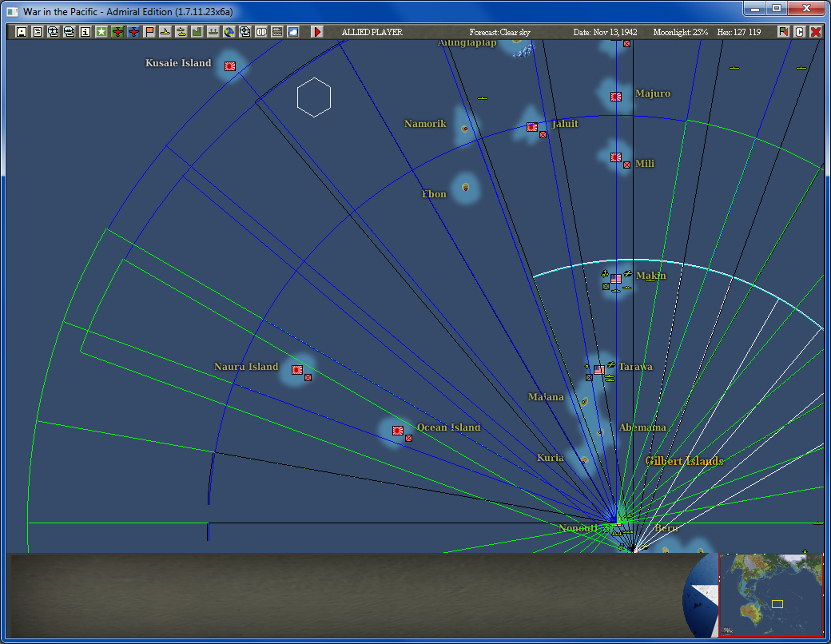Click the OP toolbar icon
This screenshot has height=644, width=831.
(261, 32)
